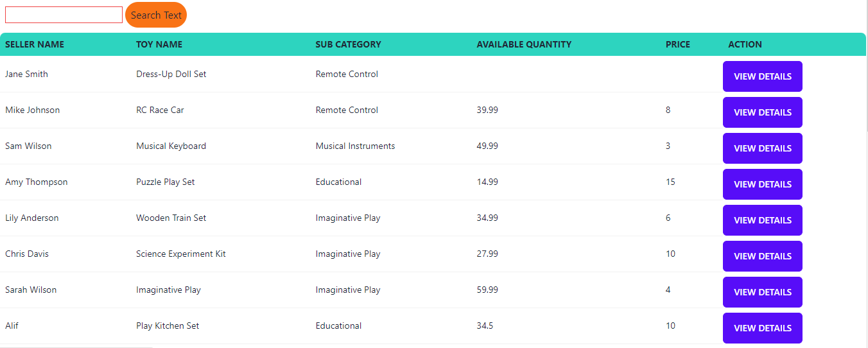Select the Musical Instruments sub category cell
Image resolution: width=868 pixels, height=348 pixels.
coord(355,146)
